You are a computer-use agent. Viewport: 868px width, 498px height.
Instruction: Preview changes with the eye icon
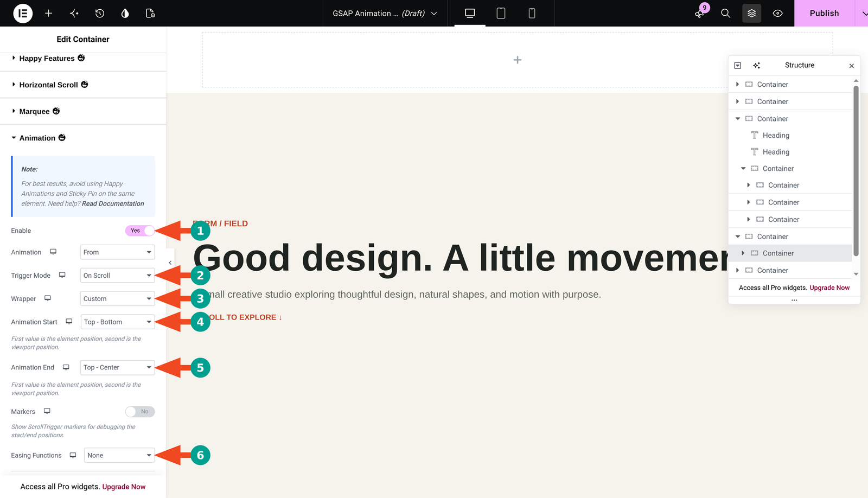coord(777,13)
